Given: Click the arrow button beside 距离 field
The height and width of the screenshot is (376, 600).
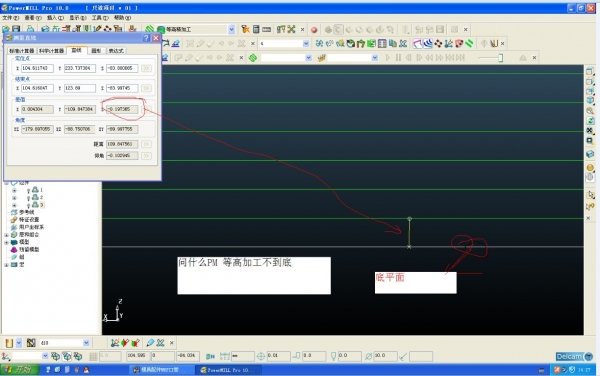Looking at the screenshot, I should click(x=146, y=144).
